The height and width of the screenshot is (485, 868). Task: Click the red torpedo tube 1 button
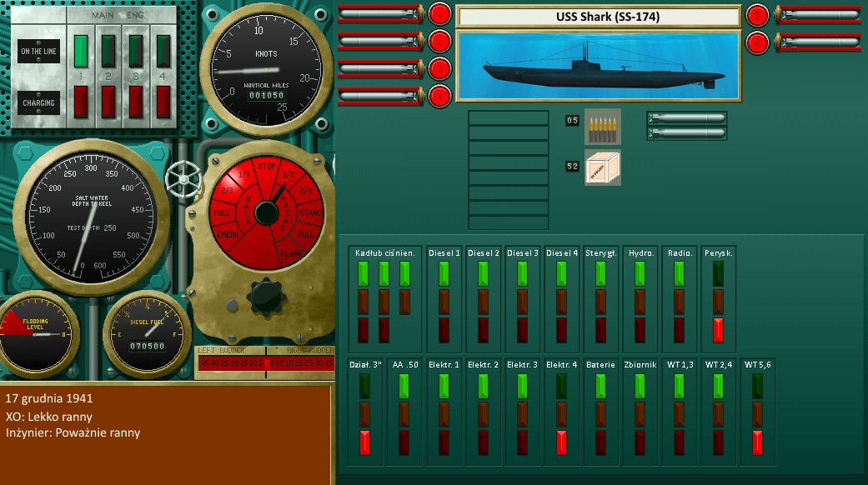click(x=439, y=14)
